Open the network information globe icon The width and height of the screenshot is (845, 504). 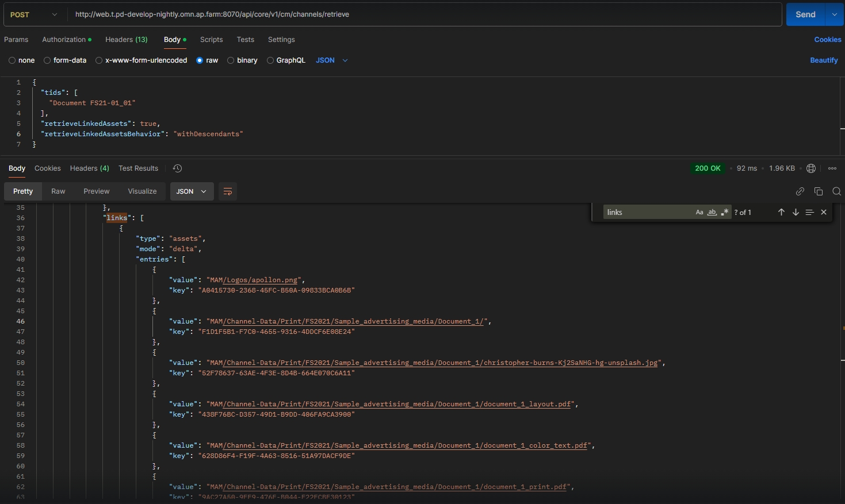pyautogui.click(x=811, y=168)
